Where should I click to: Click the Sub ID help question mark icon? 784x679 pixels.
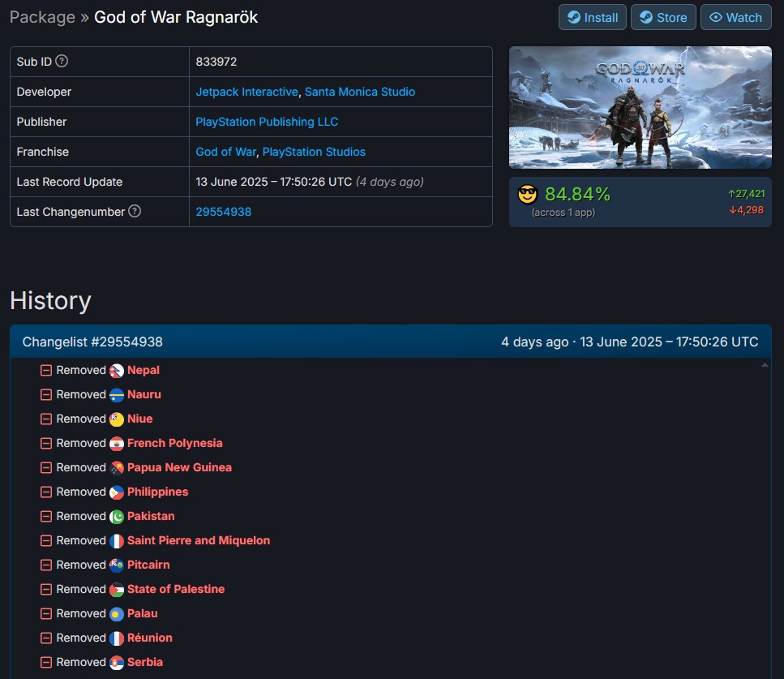click(62, 61)
